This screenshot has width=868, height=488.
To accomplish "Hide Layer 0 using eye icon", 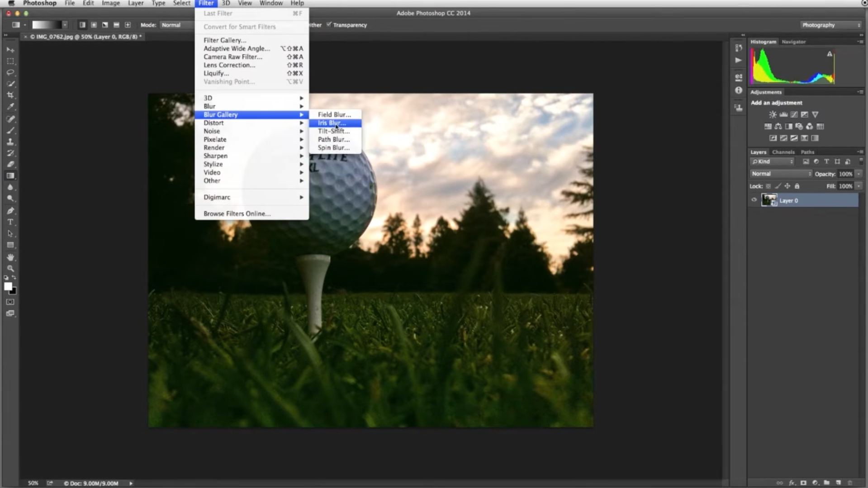I will tap(754, 200).
